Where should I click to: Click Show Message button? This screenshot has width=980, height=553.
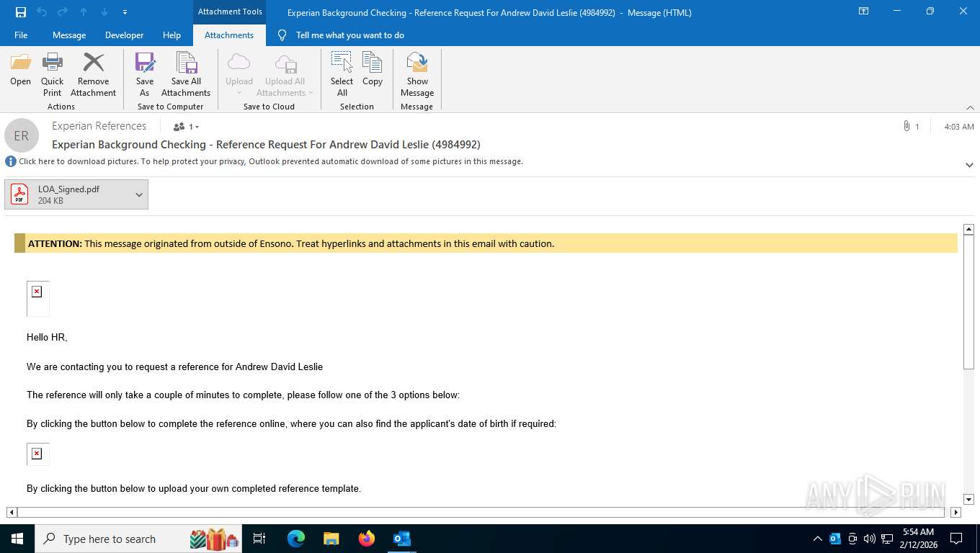(417, 74)
